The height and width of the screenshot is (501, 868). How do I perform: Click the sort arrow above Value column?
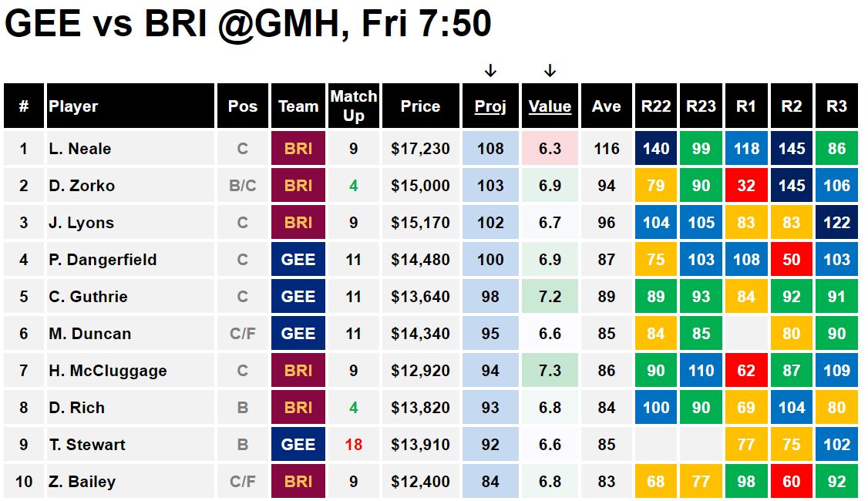[x=550, y=71]
